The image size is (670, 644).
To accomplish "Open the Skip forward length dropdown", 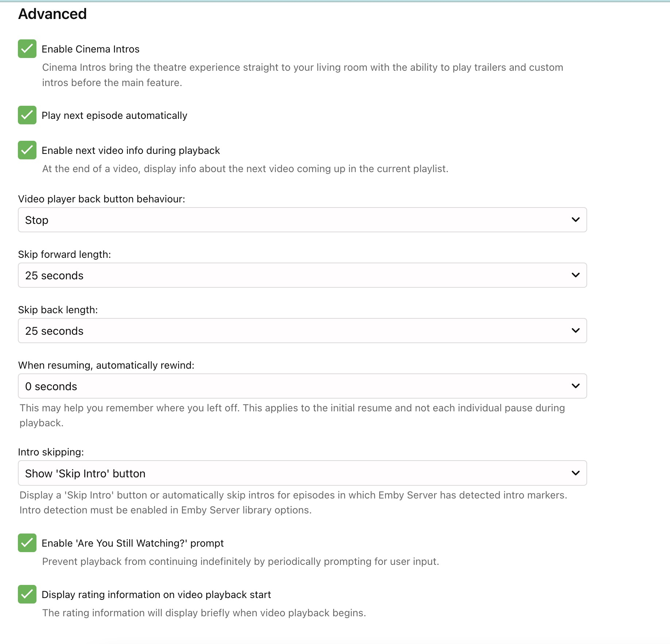I will coord(302,275).
